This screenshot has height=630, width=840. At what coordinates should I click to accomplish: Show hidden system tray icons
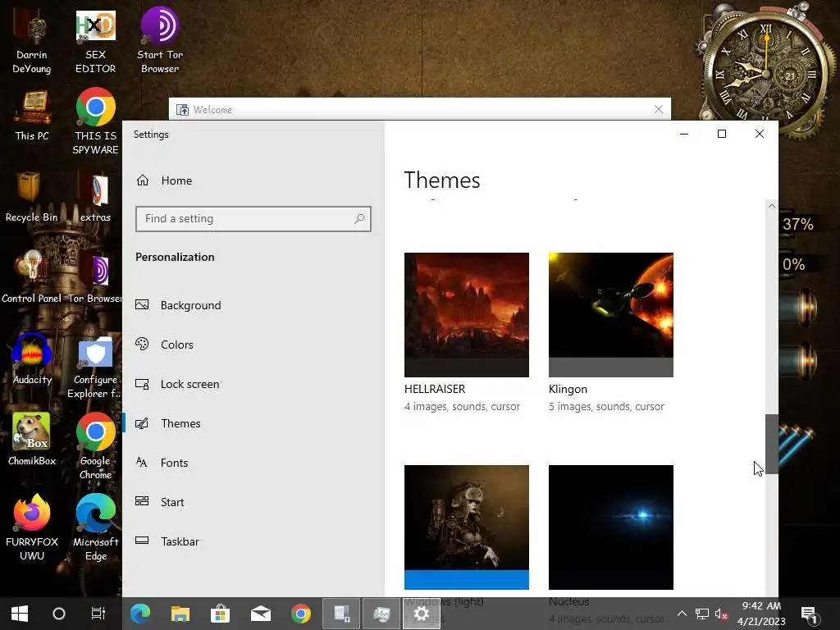coord(682,614)
